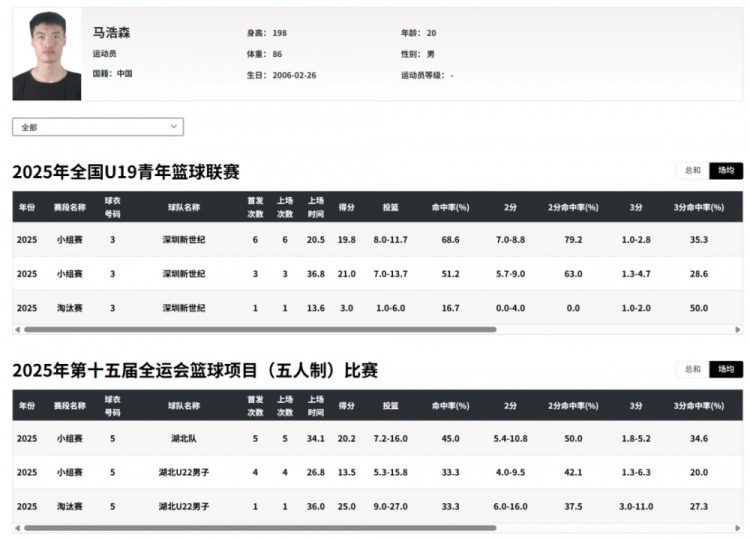Click horizontal scrollbar of 全运会 table
This screenshot has height=540, width=750.
pos(260,527)
